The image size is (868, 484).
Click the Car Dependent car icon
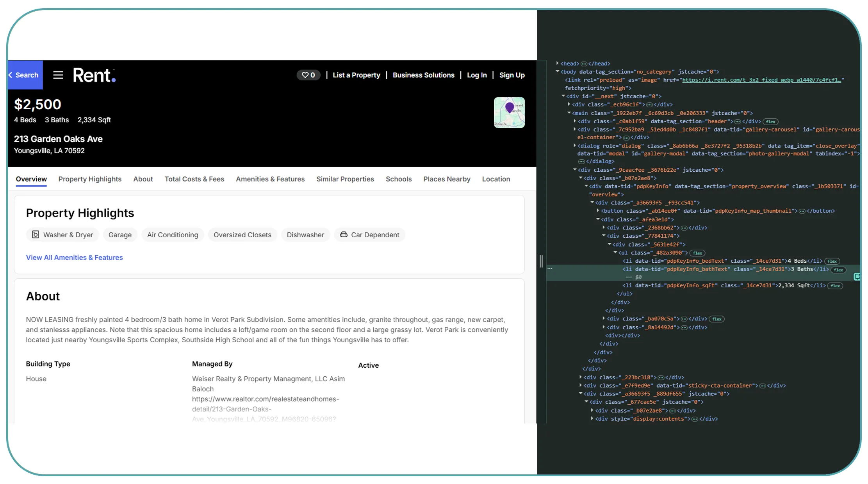pos(344,235)
